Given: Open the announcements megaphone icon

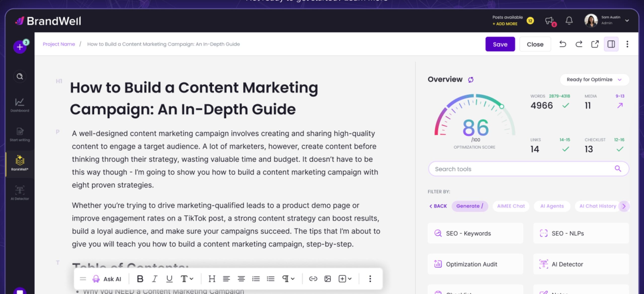Looking at the screenshot, I should (549, 21).
